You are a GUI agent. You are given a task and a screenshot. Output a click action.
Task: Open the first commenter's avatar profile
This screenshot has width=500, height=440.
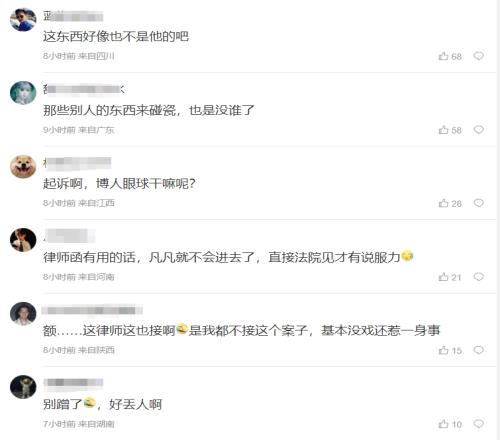(23, 19)
